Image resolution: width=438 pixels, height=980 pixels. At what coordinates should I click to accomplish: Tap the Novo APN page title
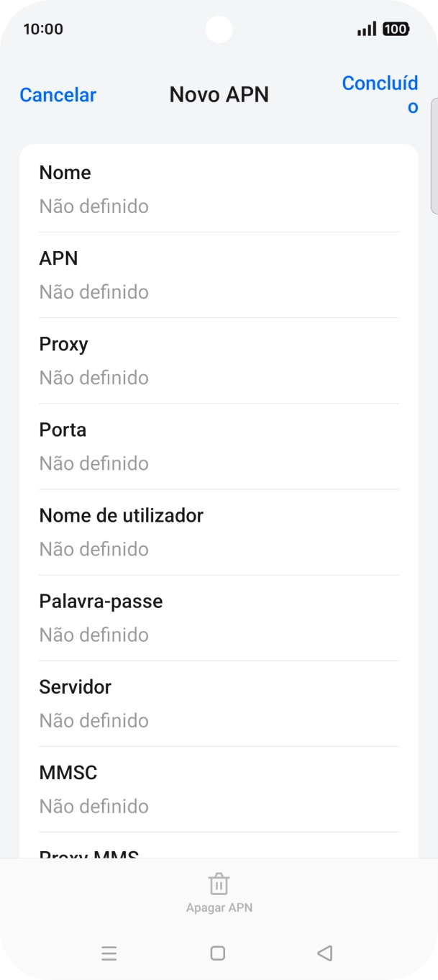[x=219, y=95]
